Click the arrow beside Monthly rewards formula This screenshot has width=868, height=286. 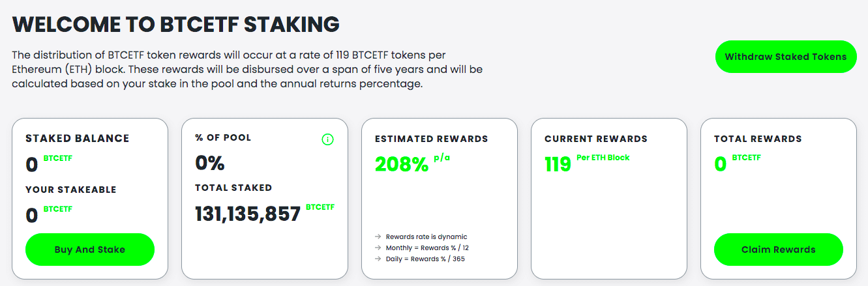point(378,248)
